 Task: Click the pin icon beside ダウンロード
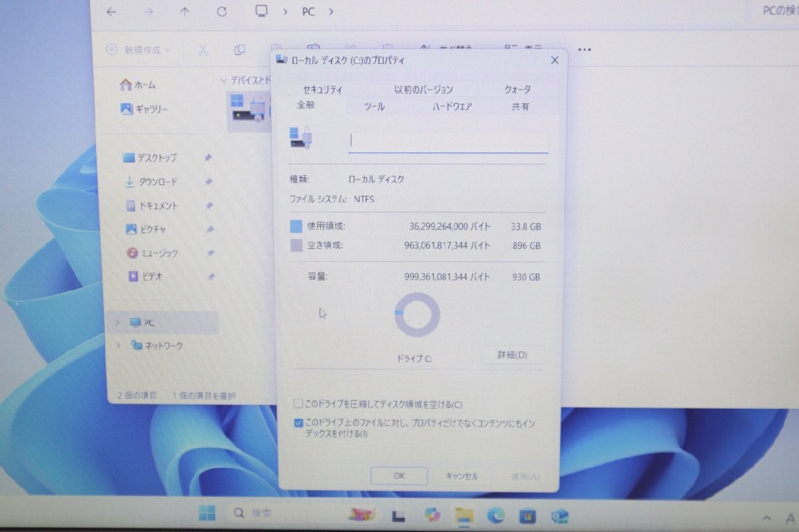pyautogui.click(x=208, y=182)
